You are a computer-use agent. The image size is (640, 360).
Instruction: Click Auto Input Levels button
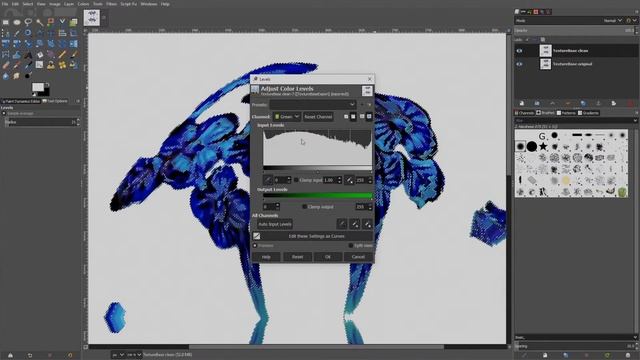pyautogui.click(x=275, y=224)
